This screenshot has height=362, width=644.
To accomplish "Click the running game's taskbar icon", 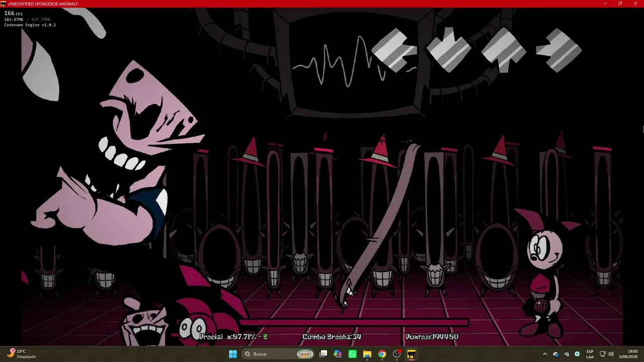I will [x=412, y=354].
